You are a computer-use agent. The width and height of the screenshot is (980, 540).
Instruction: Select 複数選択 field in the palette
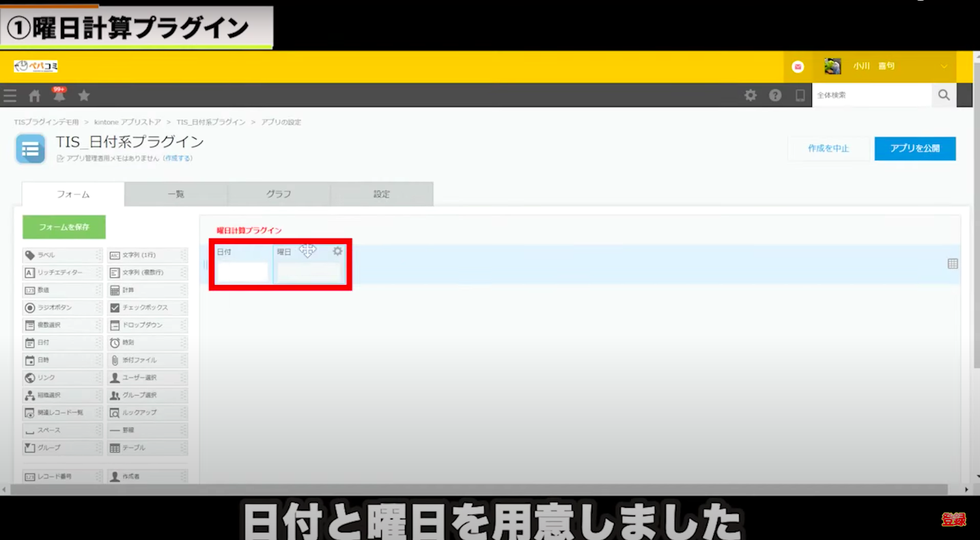click(x=61, y=325)
